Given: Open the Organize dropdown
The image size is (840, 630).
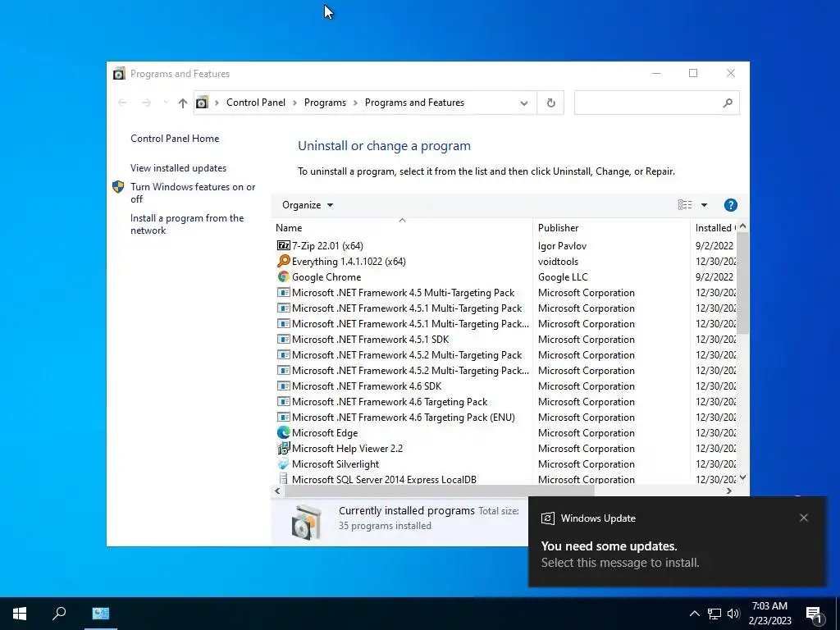Looking at the screenshot, I should (308, 204).
